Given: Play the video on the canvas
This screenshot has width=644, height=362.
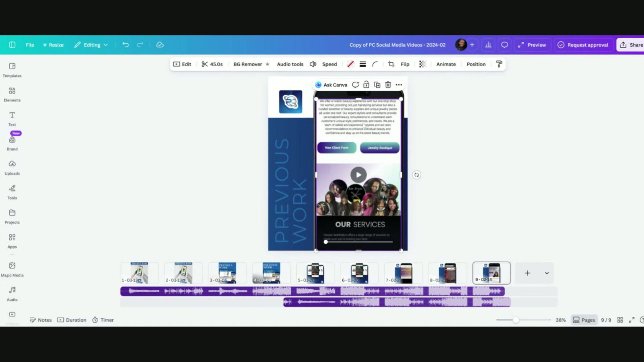Looking at the screenshot, I should click(x=358, y=175).
